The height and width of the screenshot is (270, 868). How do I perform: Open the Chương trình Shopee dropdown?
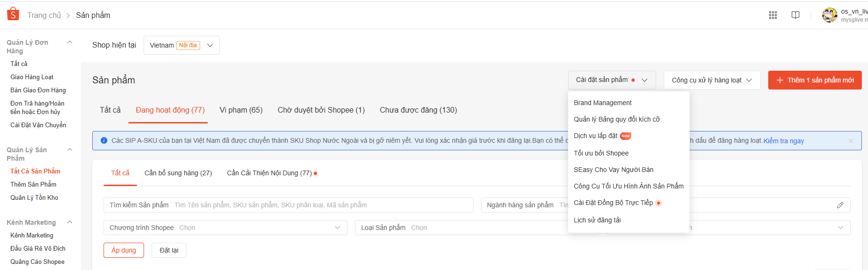(x=225, y=228)
